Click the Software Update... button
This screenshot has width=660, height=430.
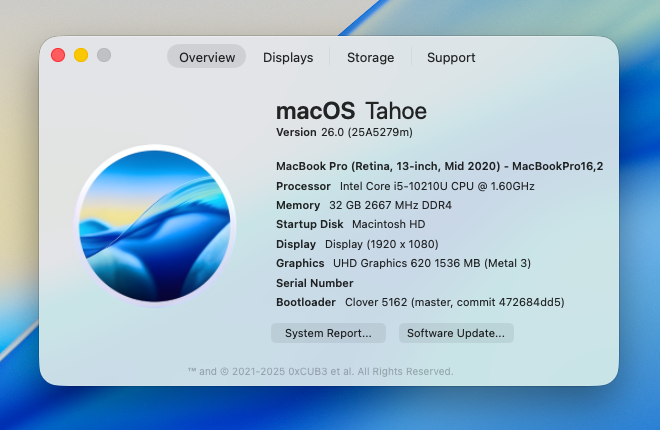pos(456,333)
